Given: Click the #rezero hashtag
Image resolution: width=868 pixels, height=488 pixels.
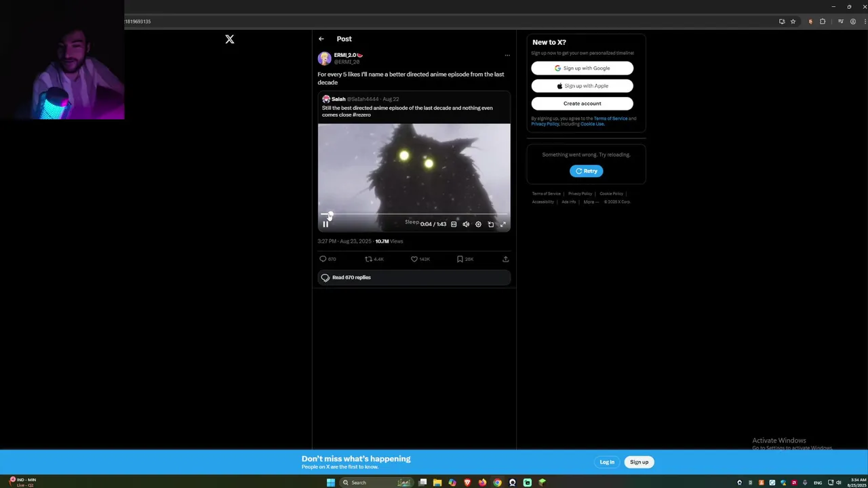Looking at the screenshot, I should 361,115.
